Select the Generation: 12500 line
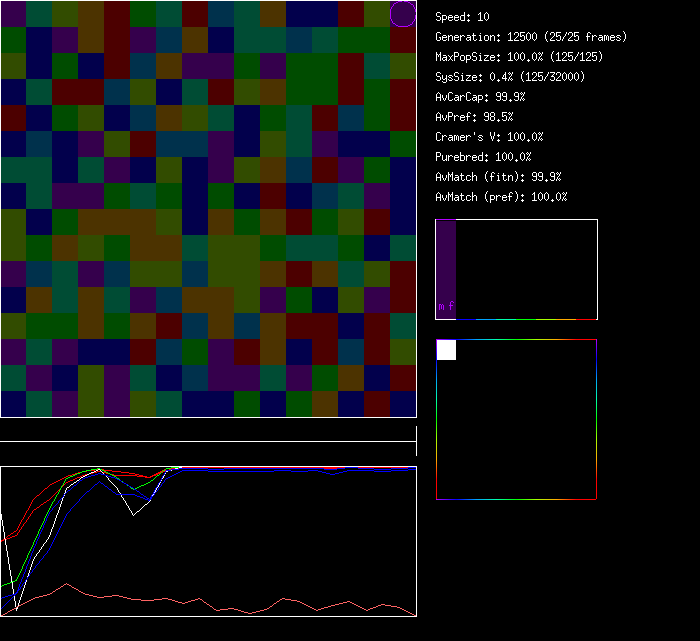This screenshot has height=641, width=700. pos(531,37)
